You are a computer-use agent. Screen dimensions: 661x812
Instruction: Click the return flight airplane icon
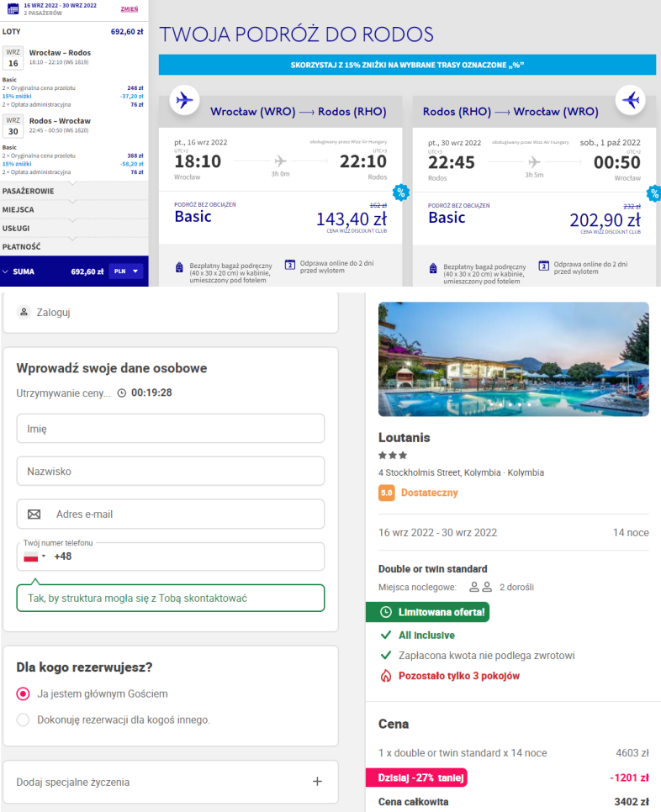[629, 100]
